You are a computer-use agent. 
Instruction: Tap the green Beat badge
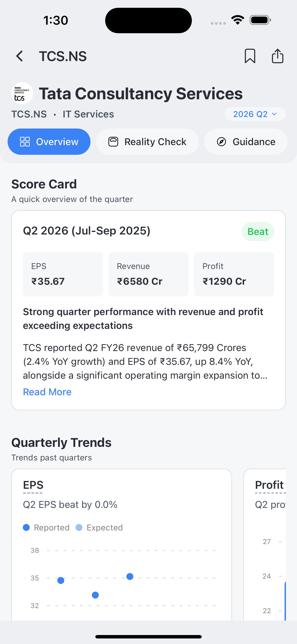click(258, 231)
